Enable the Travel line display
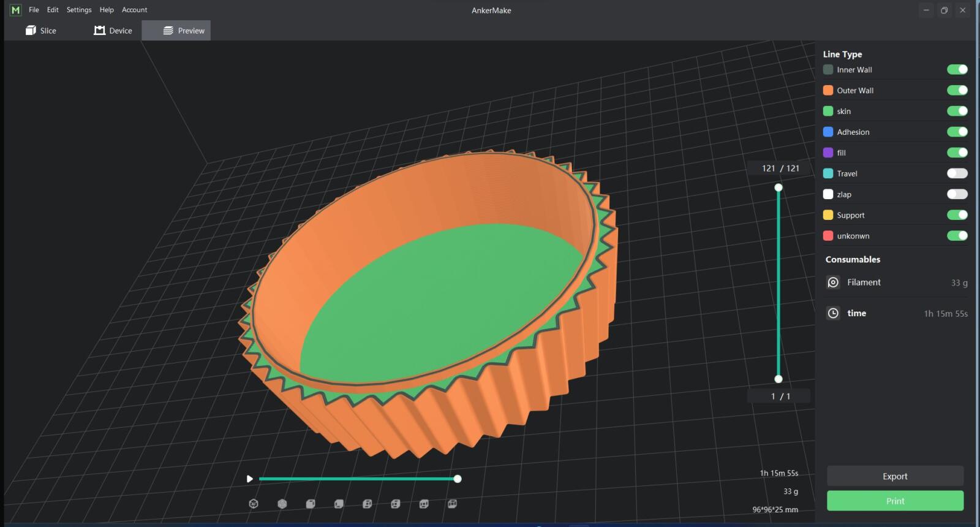The width and height of the screenshot is (980, 527). point(957,173)
